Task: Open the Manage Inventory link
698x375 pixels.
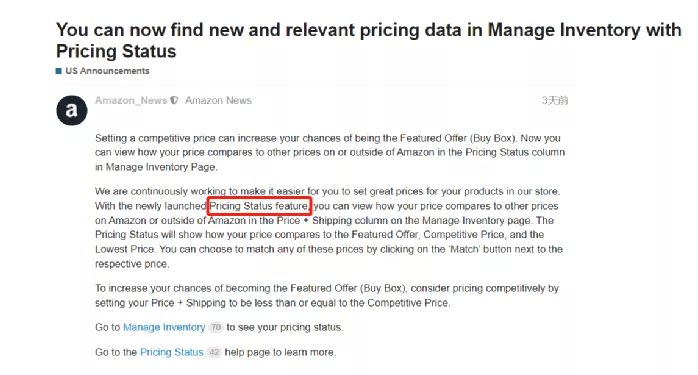Action: pyautogui.click(x=164, y=327)
